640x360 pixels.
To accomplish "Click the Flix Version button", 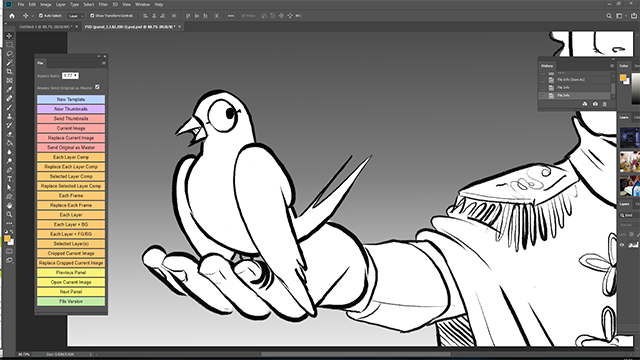I will (71, 301).
